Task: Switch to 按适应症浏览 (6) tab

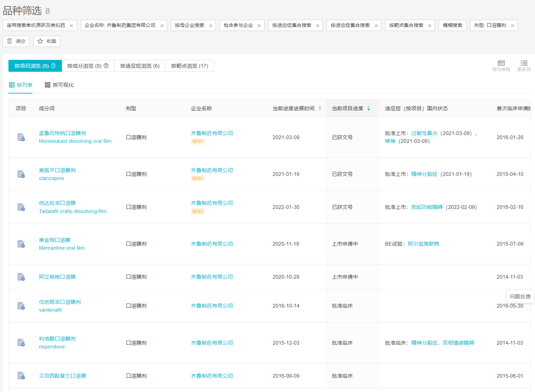Action: 140,66
